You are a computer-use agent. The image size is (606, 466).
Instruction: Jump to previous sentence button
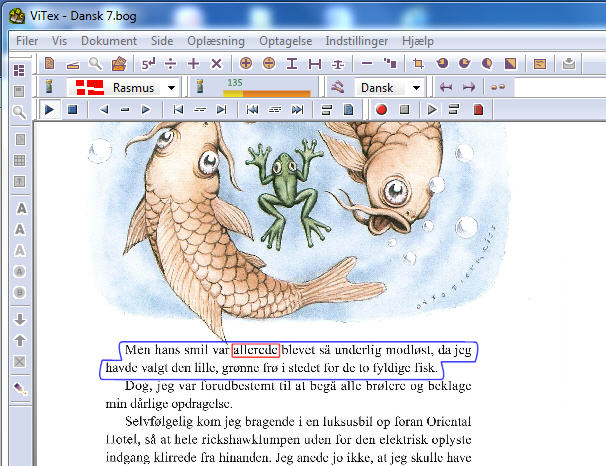coord(178,110)
